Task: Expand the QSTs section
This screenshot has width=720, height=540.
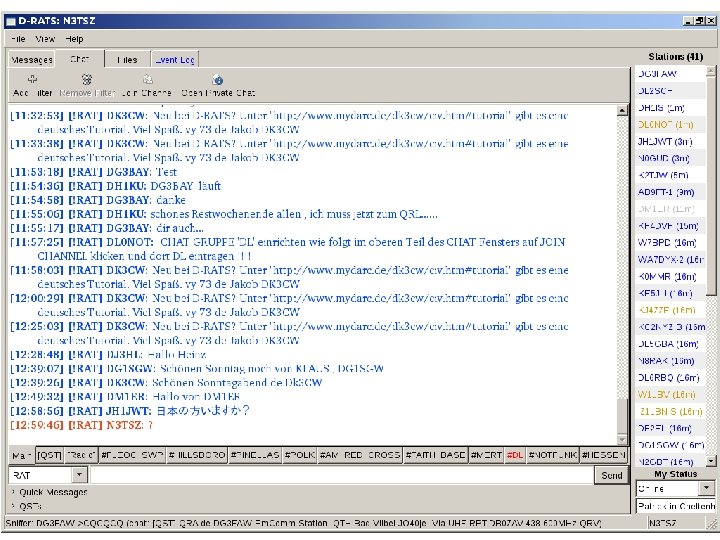Action: point(27,506)
